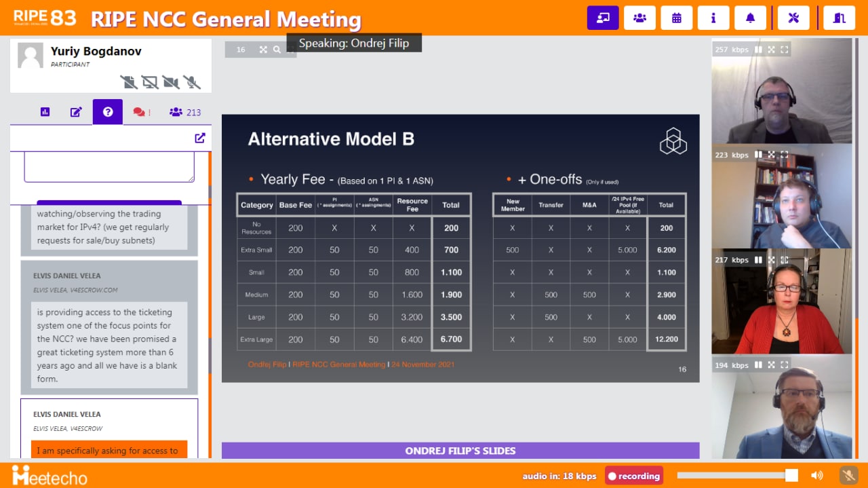The width and height of the screenshot is (868, 488).
Task: Pause the 257 kbps video stream
Action: tap(758, 50)
